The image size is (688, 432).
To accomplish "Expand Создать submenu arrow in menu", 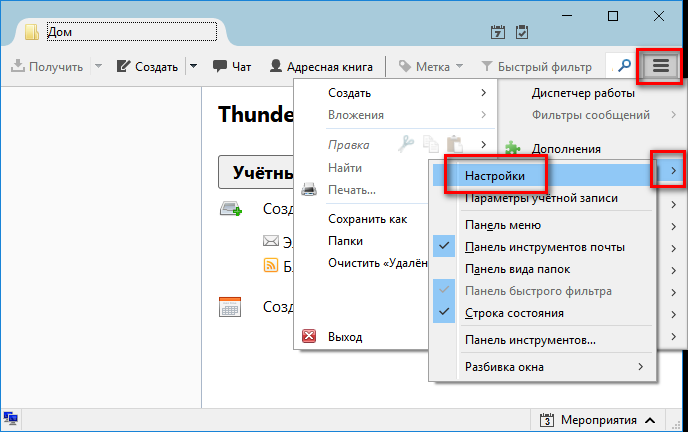I will [x=483, y=93].
